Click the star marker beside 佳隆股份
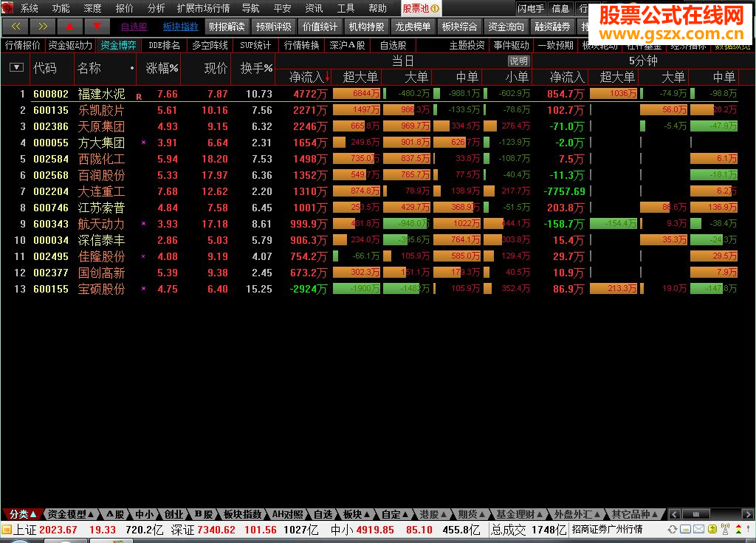 coord(143,256)
